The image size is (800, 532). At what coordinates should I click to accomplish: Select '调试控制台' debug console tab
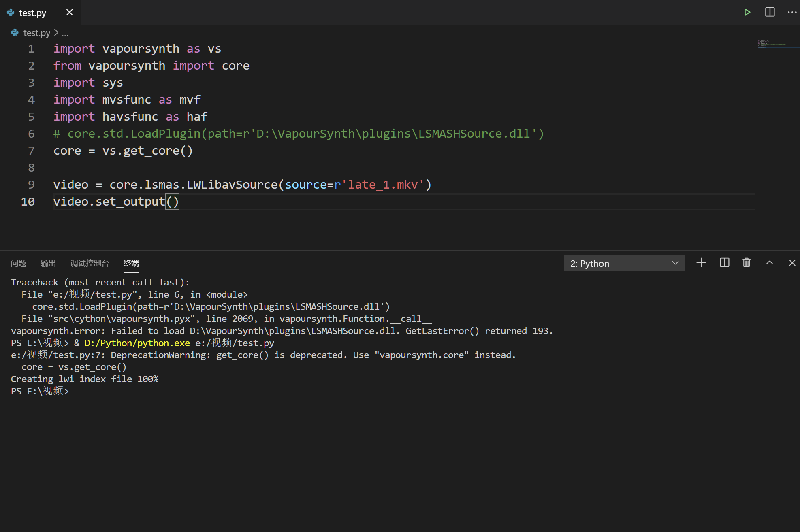[90, 263]
